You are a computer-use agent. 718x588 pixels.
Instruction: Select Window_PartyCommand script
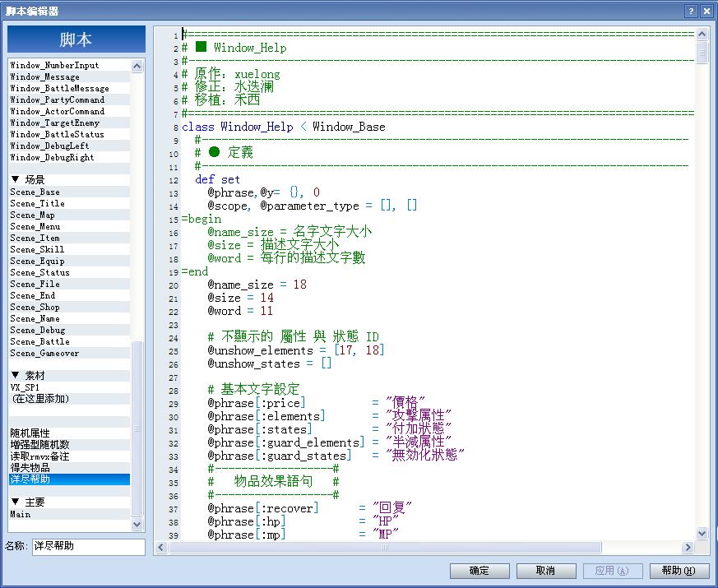coord(69,100)
